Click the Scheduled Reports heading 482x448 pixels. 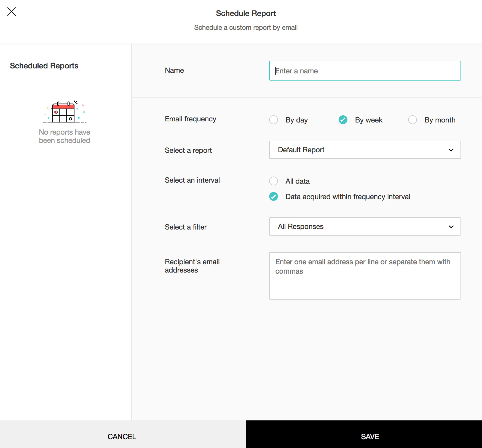44,66
